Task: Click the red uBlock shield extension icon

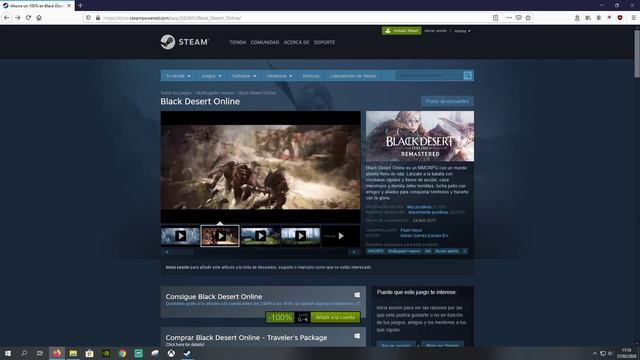Action: click(x=620, y=18)
